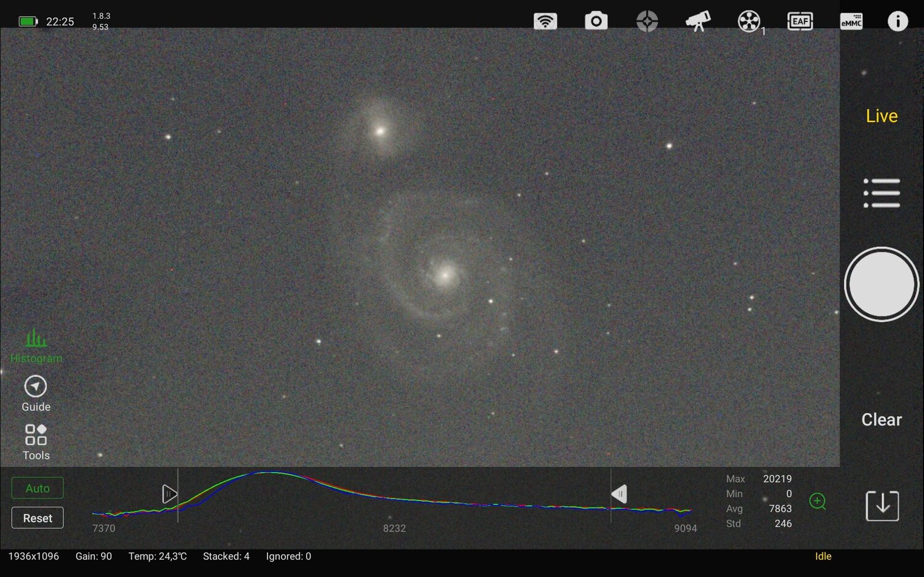Open the sequence list panel
The width and height of the screenshot is (924, 577).
881,192
